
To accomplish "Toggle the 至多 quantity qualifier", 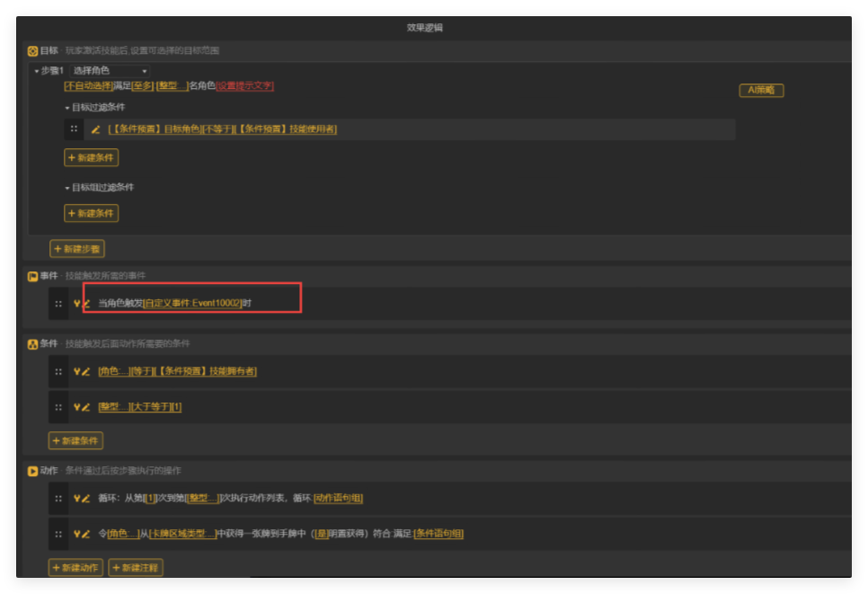I will [142, 86].
